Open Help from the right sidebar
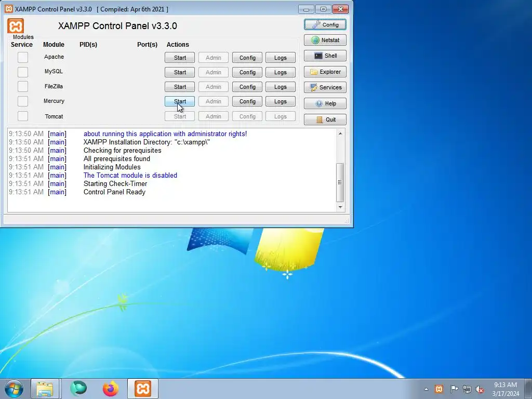The height and width of the screenshot is (399, 532). pyautogui.click(x=325, y=103)
